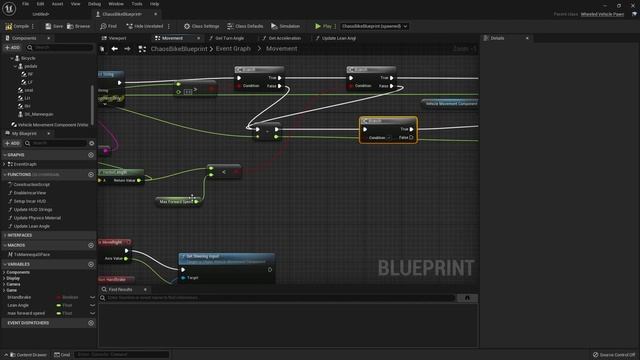The height and width of the screenshot is (360, 640).
Task: Select Vehicle Movement Component in tree
Action: (x=50, y=124)
